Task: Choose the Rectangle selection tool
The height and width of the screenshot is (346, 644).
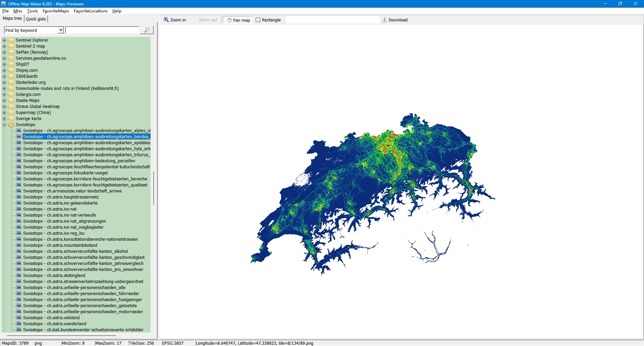Action: coord(268,20)
